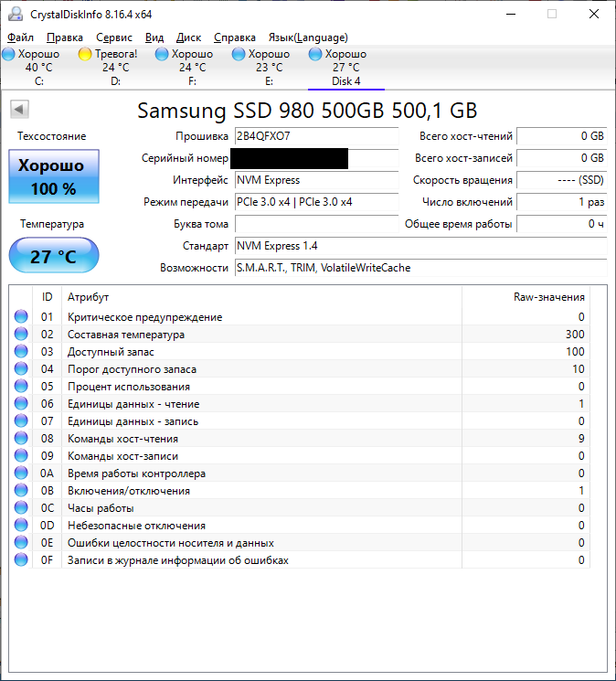Select row Записи в журнале информации об ошибках
This screenshot has height=681, width=616.
pyautogui.click(x=300, y=559)
